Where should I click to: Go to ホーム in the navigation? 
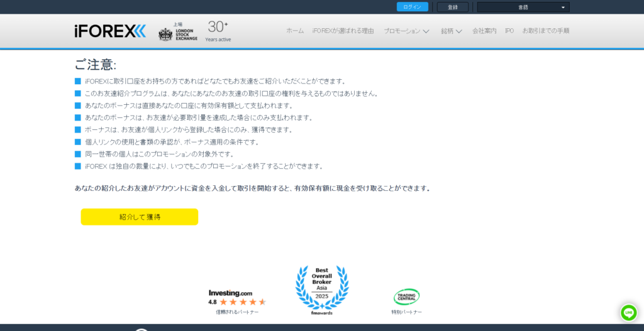click(x=295, y=31)
